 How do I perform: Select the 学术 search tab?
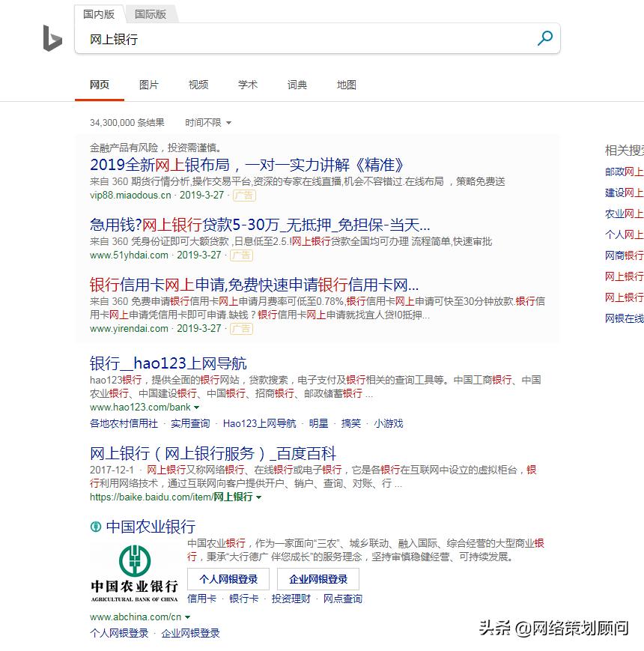point(248,85)
